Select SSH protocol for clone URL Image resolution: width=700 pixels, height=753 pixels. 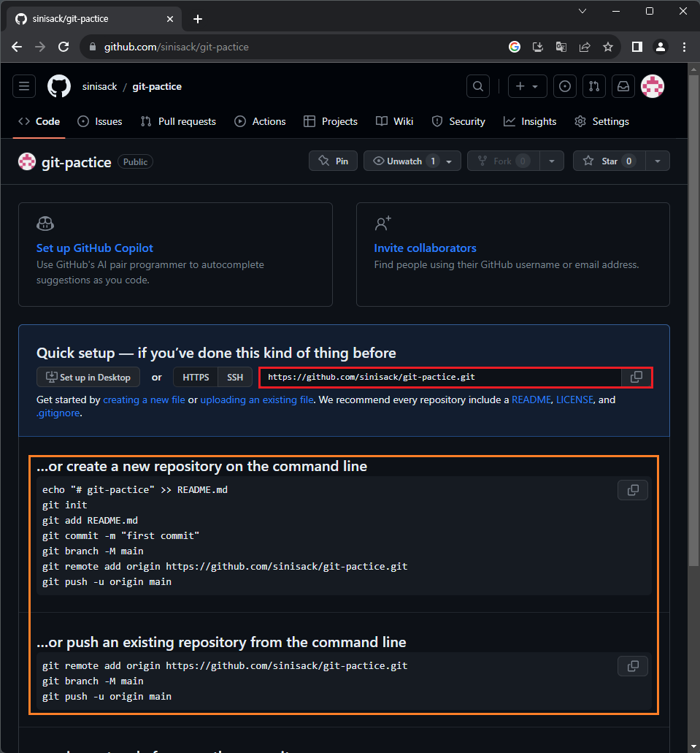click(x=235, y=378)
